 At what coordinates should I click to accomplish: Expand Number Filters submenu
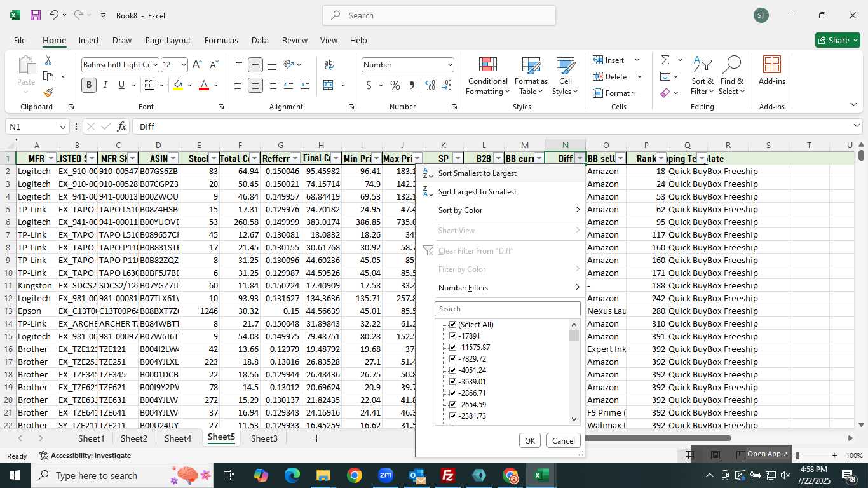point(500,288)
